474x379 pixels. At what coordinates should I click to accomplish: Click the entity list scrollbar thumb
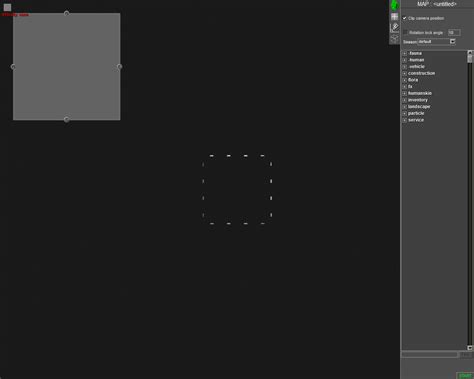click(x=470, y=59)
